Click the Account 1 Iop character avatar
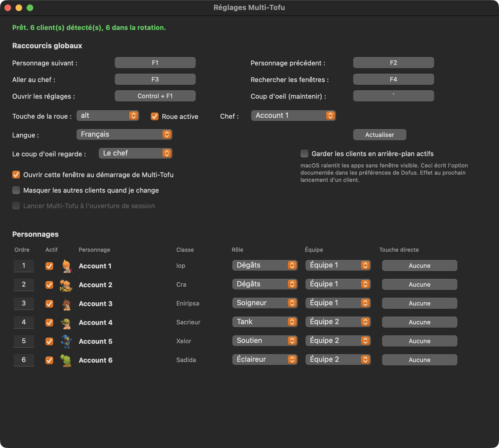The width and height of the screenshot is (499, 448). click(66, 266)
